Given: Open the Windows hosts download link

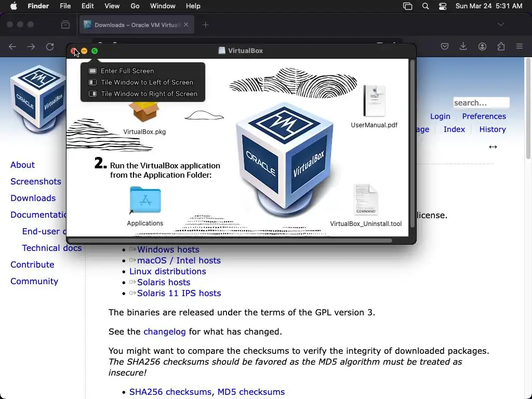Looking at the screenshot, I should (x=168, y=249).
